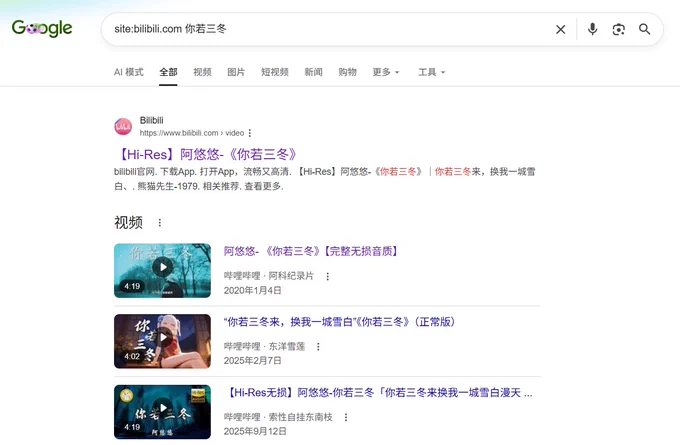Select the 全部 tab
The width and height of the screenshot is (680, 445).
168,72
